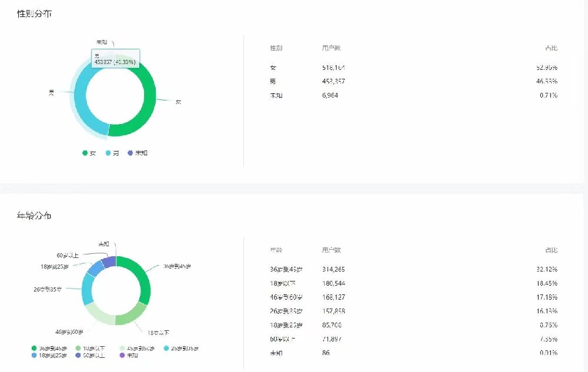Toggle the 男 legend item in gender chart
This screenshot has width=588, height=372.
[112, 153]
